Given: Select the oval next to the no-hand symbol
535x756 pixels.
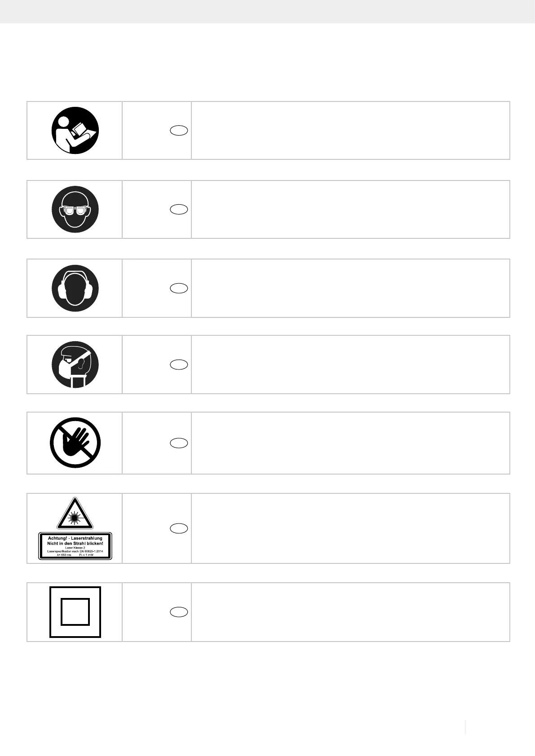Looking at the screenshot, I should [179, 443].
